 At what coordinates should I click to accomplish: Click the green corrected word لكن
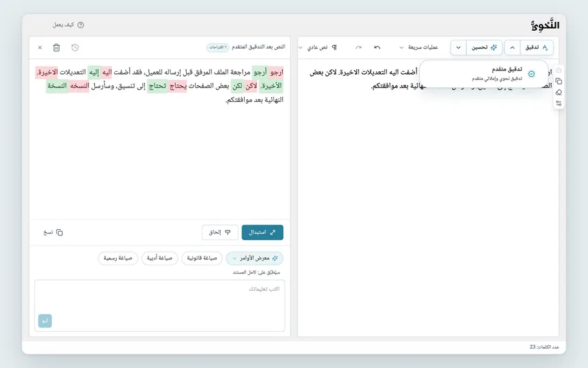click(237, 86)
